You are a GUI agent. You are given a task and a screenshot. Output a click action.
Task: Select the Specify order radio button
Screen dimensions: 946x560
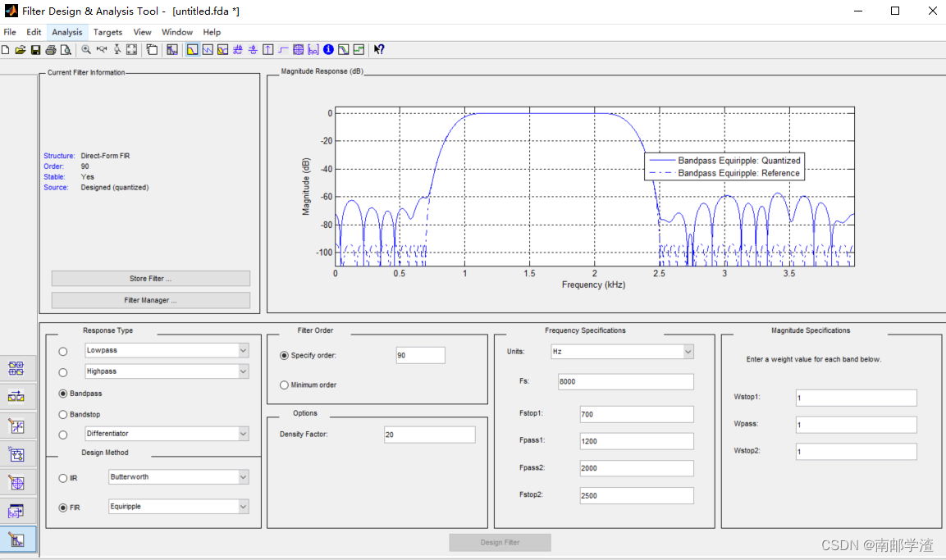pyautogui.click(x=284, y=356)
